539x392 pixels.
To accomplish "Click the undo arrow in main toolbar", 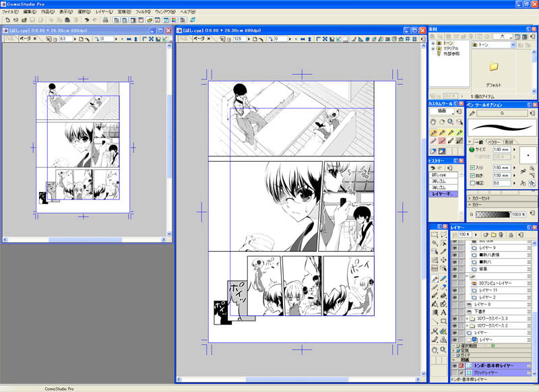I will click(87, 20).
